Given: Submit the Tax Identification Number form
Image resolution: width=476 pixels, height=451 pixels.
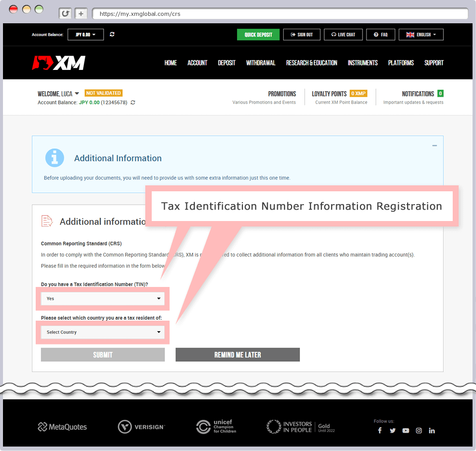Looking at the screenshot, I should click(103, 354).
